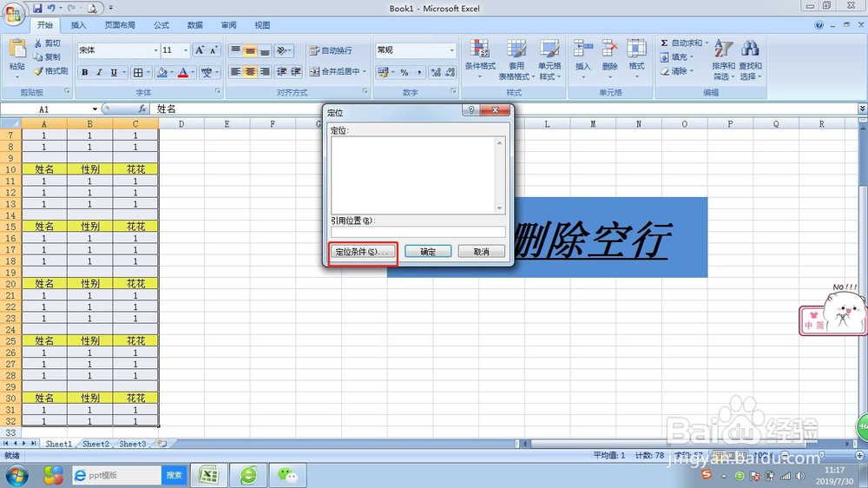This screenshot has height=488, width=868.
Task: Open 排序和筛选 sort and filter
Action: [724, 59]
